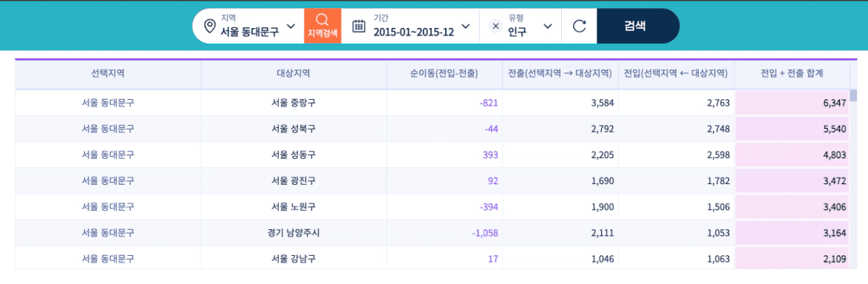Click outflow value 2,111

click(x=603, y=233)
